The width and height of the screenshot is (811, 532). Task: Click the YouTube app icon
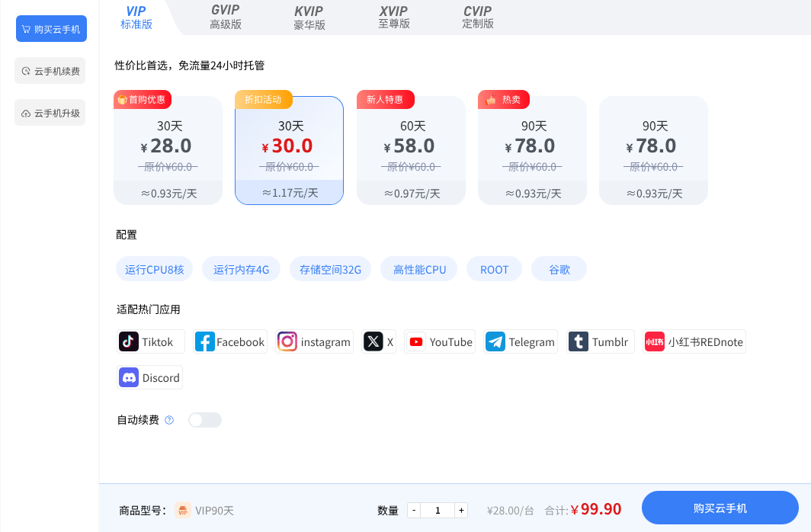[x=416, y=341]
